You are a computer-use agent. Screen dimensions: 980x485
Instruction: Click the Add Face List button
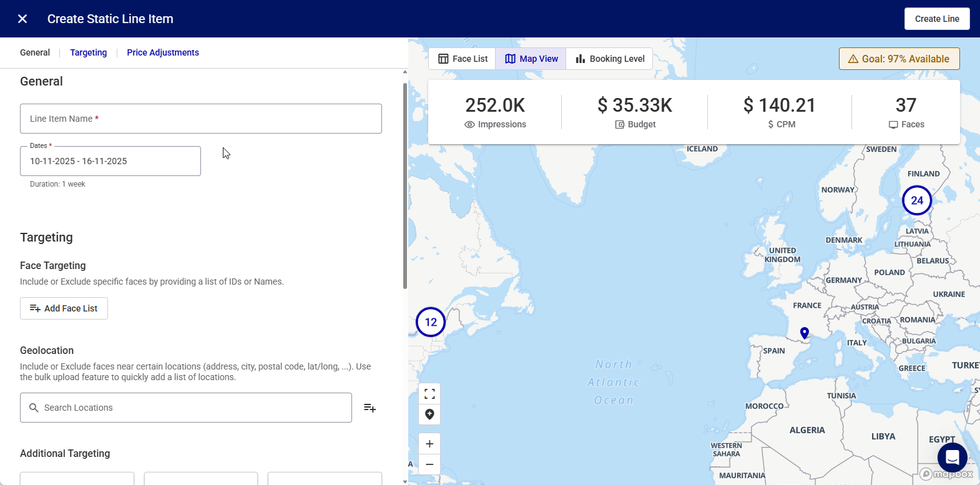(x=64, y=308)
